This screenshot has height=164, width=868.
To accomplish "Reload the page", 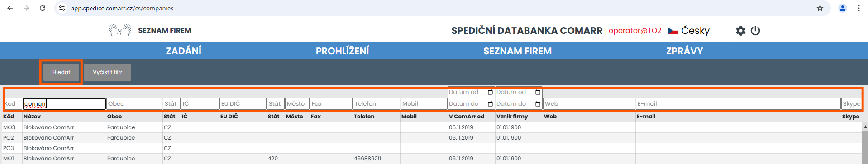I will coord(43,8).
